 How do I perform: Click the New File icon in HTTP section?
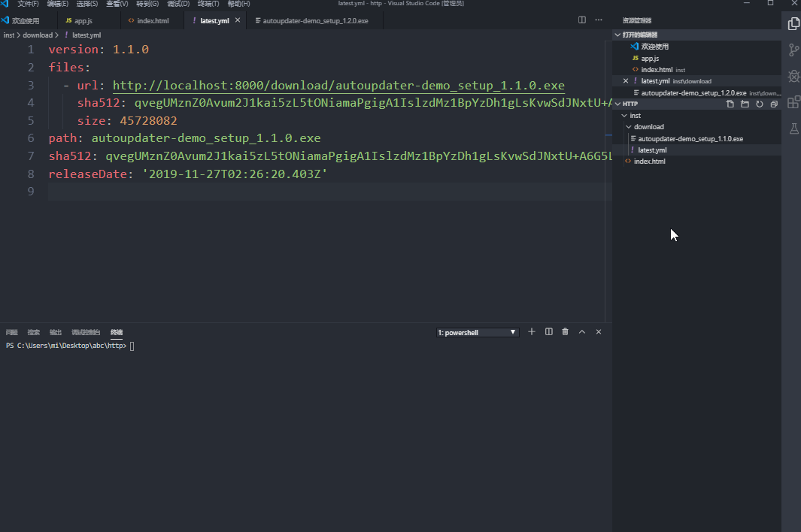click(730, 104)
